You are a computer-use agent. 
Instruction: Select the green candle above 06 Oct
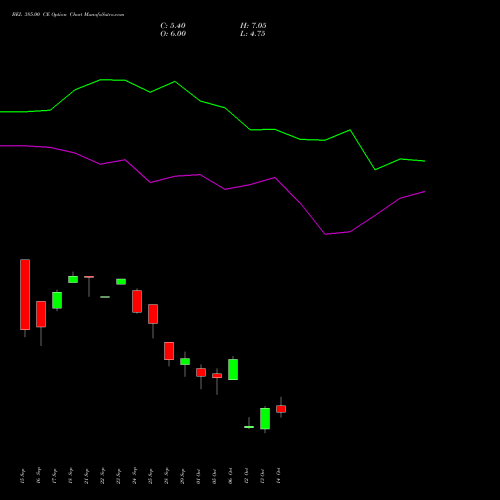(233, 369)
